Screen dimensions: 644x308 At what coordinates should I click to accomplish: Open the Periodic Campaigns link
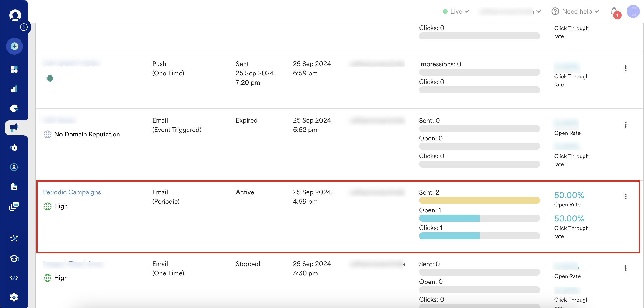pos(72,192)
